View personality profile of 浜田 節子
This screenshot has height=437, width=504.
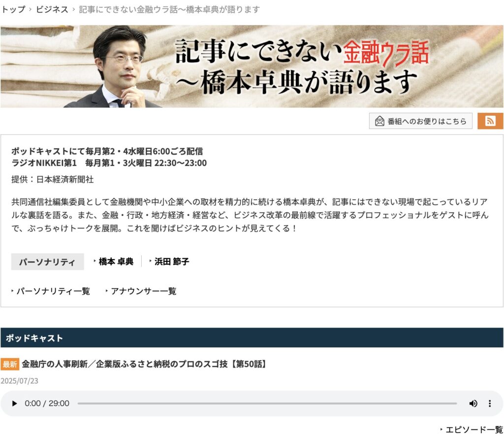click(172, 261)
